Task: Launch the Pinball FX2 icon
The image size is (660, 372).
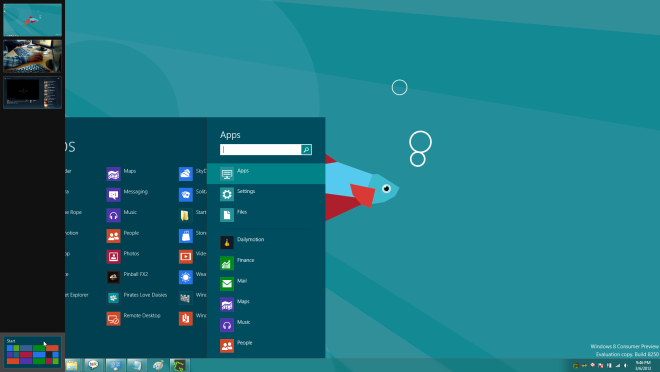Action: [x=114, y=277]
